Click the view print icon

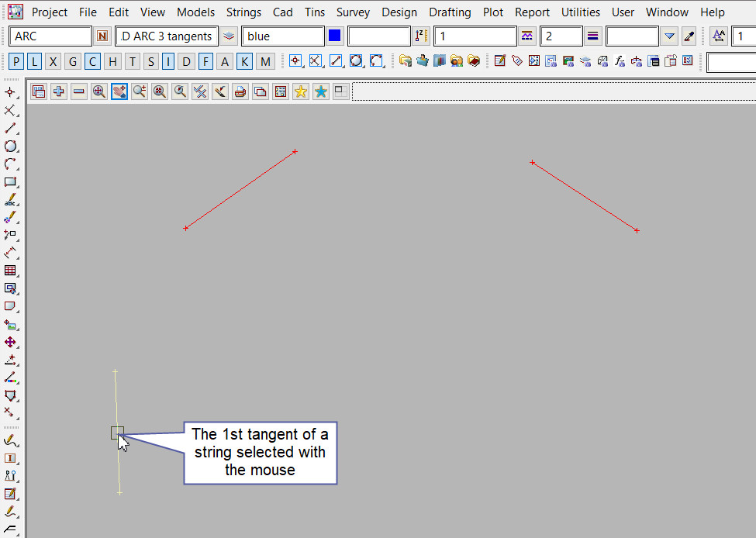point(240,91)
